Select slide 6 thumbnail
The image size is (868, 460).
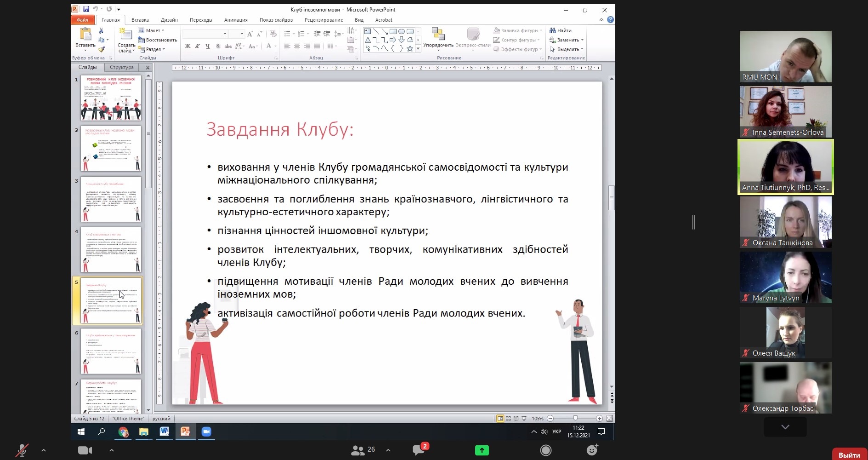(111, 351)
